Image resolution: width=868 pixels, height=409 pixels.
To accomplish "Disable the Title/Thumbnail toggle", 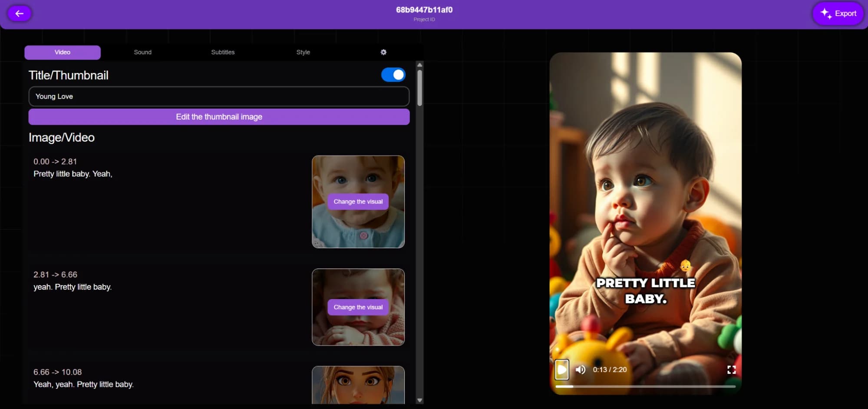I will click(x=393, y=74).
